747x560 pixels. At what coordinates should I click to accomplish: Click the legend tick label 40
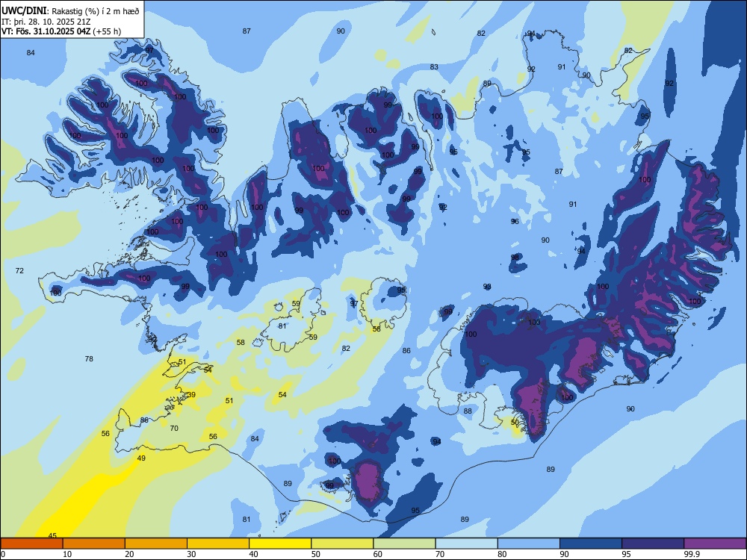pos(253,554)
